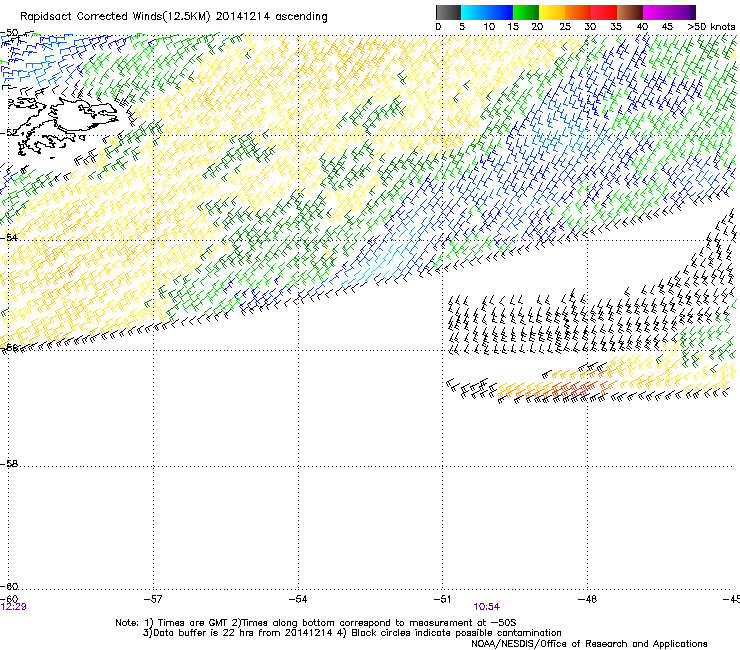Viewport: 740px width, 650px height.
Task: Click the chart title 'Rapidsact Corrected Winds(12.5KM)'
Action: 115,17
